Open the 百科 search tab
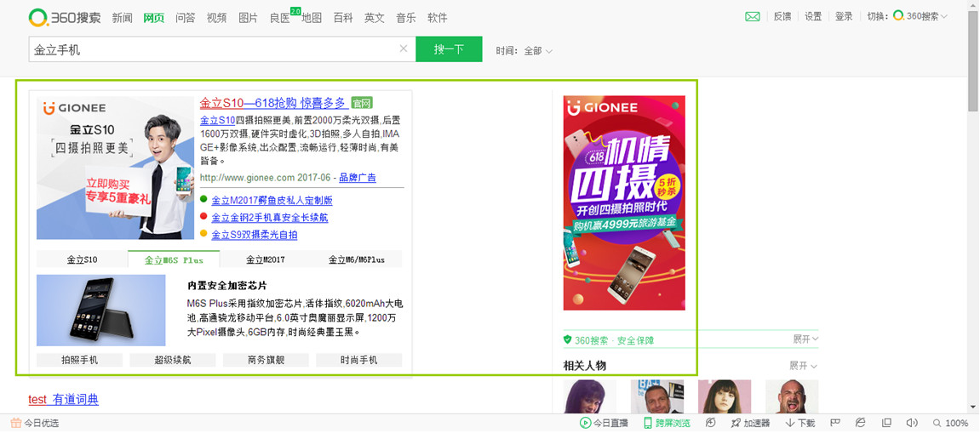Screen dimensions: 980x433 pos(343,18)
